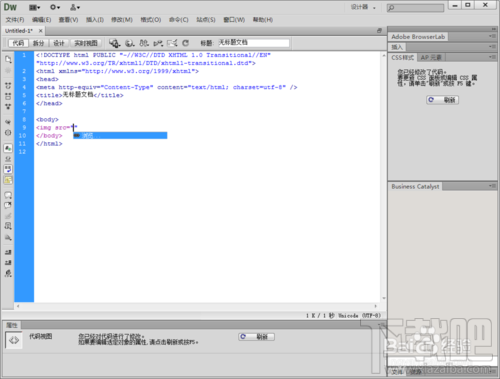This screenshot has height=379, width=500.
Task: Switch to 拆分 (Split) view
Action: [38, 43]
